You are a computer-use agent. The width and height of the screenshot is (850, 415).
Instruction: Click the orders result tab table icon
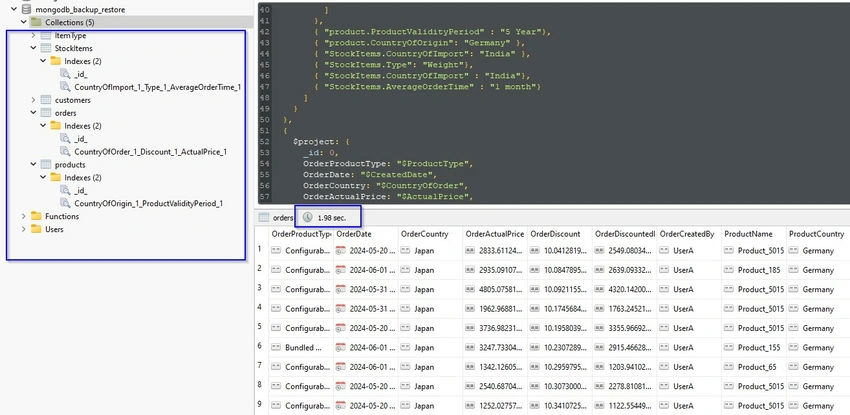click(x=264, y=217)
